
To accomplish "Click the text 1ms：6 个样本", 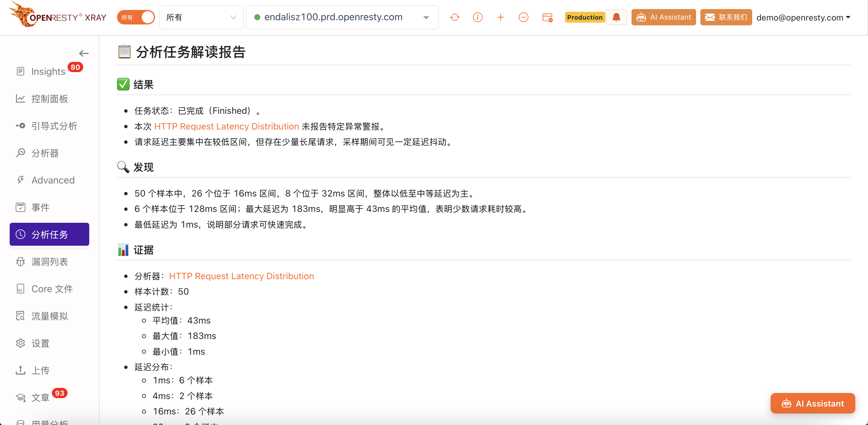I will coord(183,380).
